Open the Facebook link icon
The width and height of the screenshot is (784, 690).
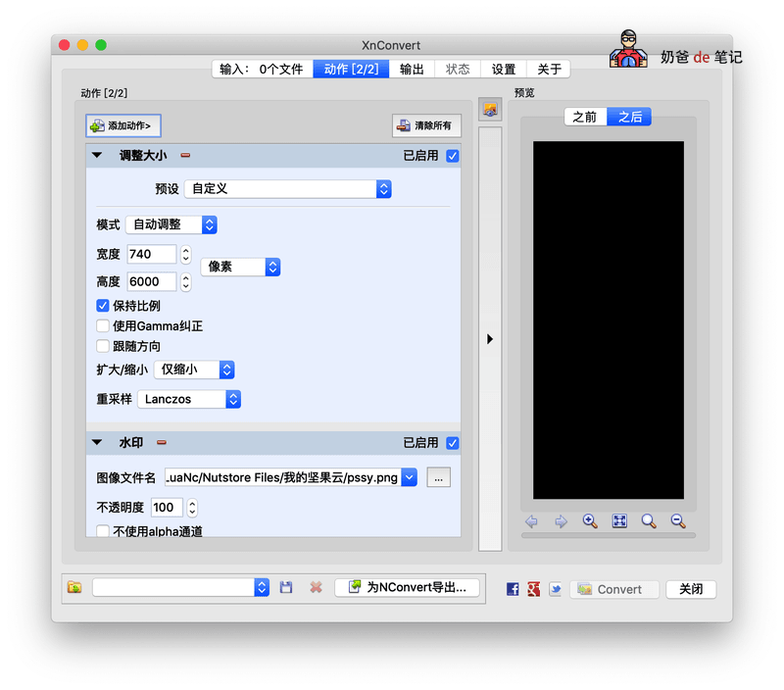click(513, 589)
